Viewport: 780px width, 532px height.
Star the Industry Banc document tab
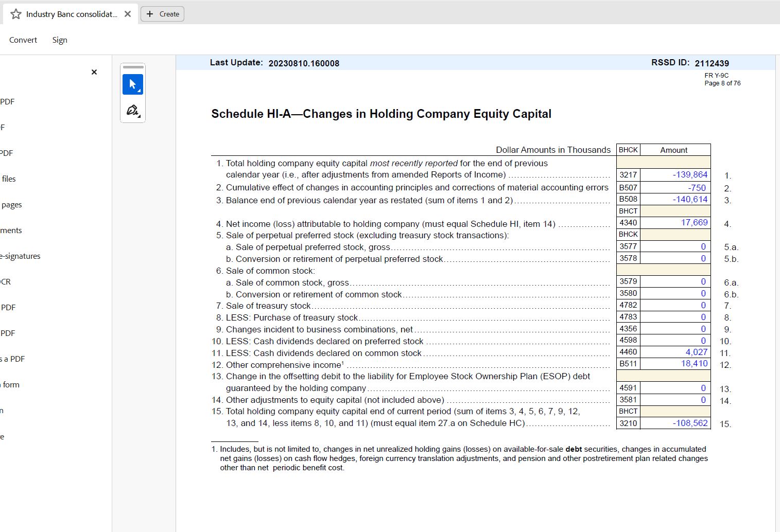point(16,14)
